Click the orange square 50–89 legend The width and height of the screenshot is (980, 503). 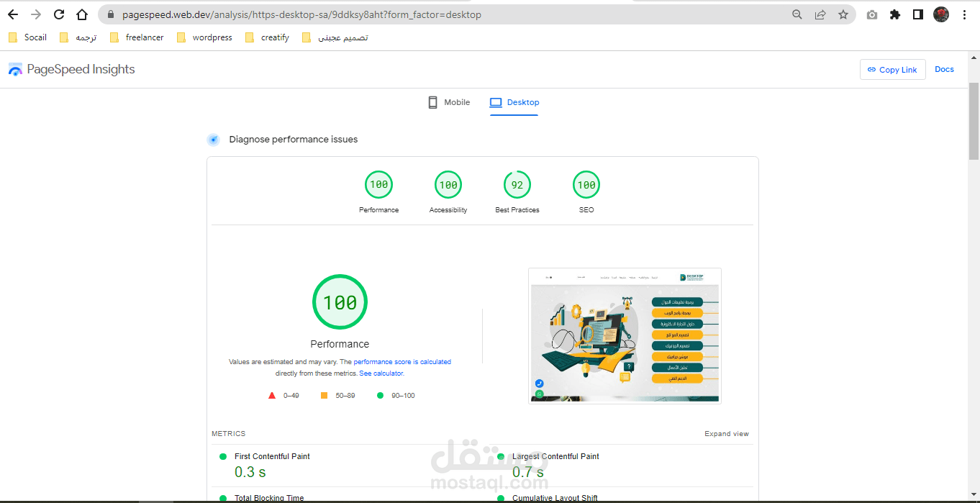coord(337,396)
